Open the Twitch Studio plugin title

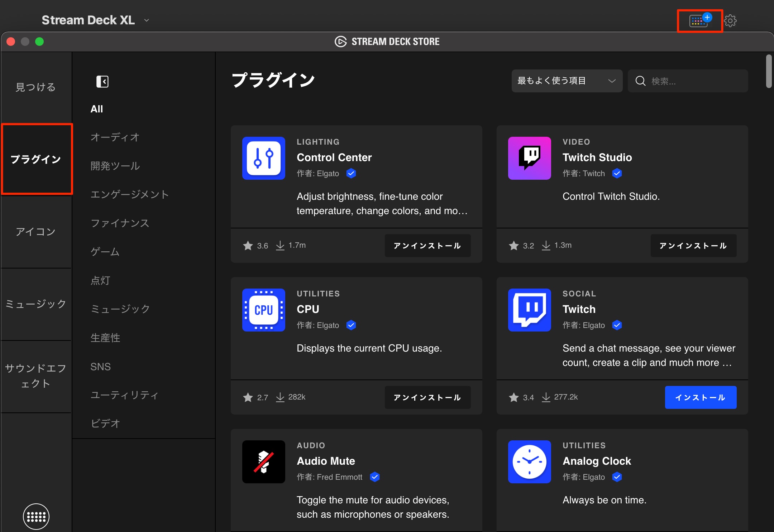point(597,158)
